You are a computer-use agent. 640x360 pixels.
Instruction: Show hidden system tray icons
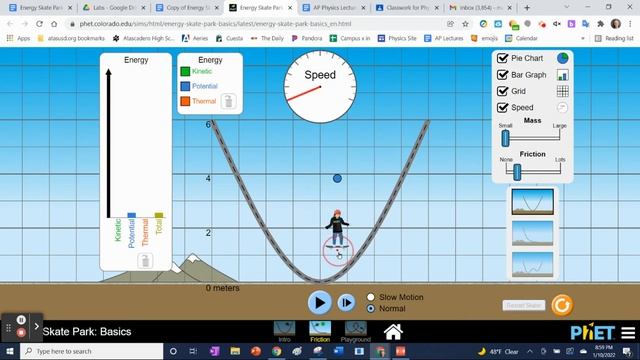530,351
